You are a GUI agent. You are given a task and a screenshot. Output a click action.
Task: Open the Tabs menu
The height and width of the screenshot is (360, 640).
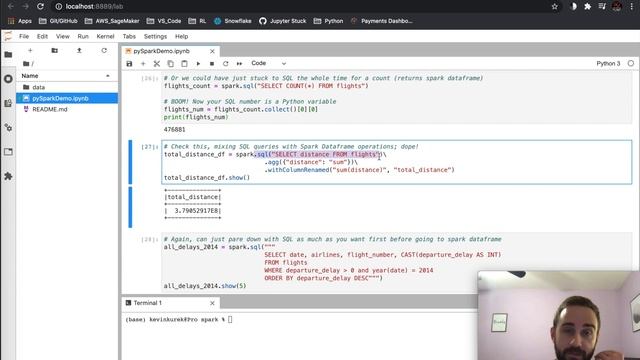129,36
